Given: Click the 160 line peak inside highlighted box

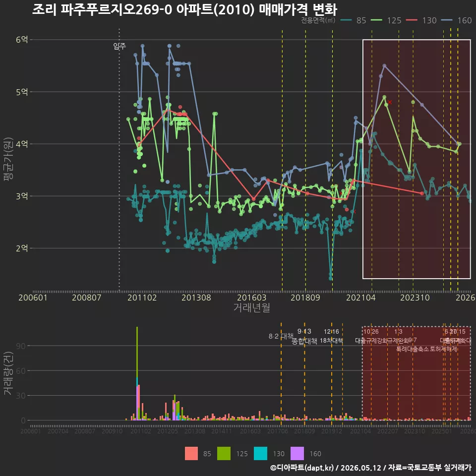Looking at the screenshot, I should pyautogui.click(x=384, y=65).
